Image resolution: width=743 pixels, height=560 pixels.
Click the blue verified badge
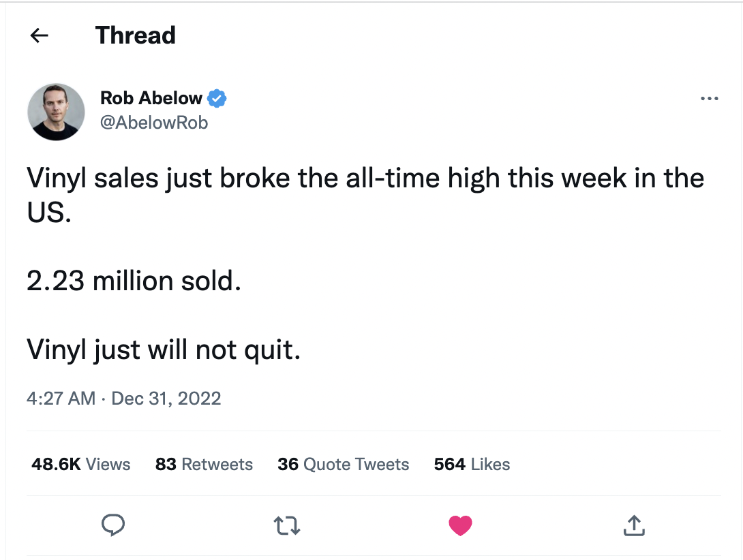[217, 99]
